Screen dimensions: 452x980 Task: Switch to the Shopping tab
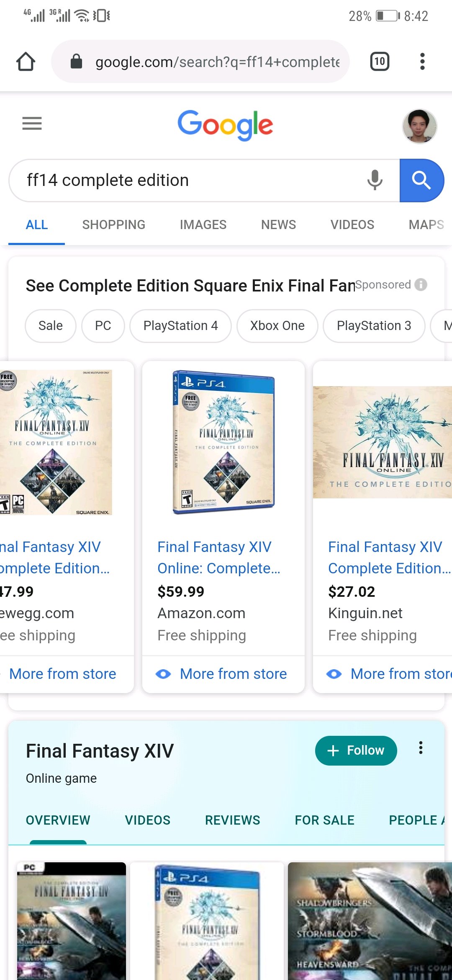pos(113,225)
